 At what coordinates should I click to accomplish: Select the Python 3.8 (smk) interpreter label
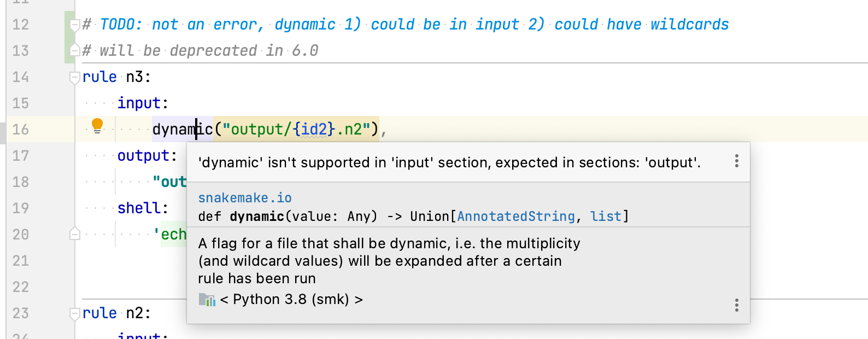tap(290, 299)
